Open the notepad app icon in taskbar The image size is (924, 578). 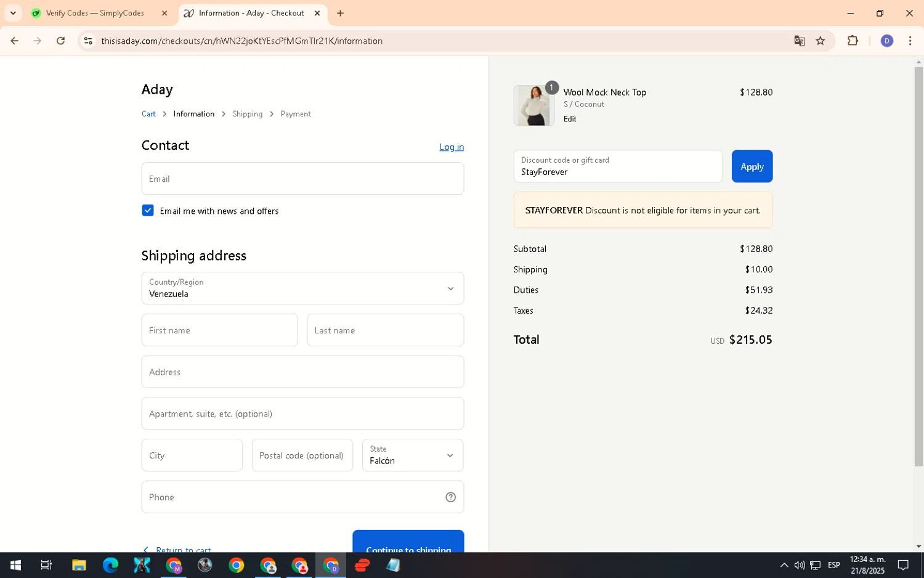(x=394, y=565)
